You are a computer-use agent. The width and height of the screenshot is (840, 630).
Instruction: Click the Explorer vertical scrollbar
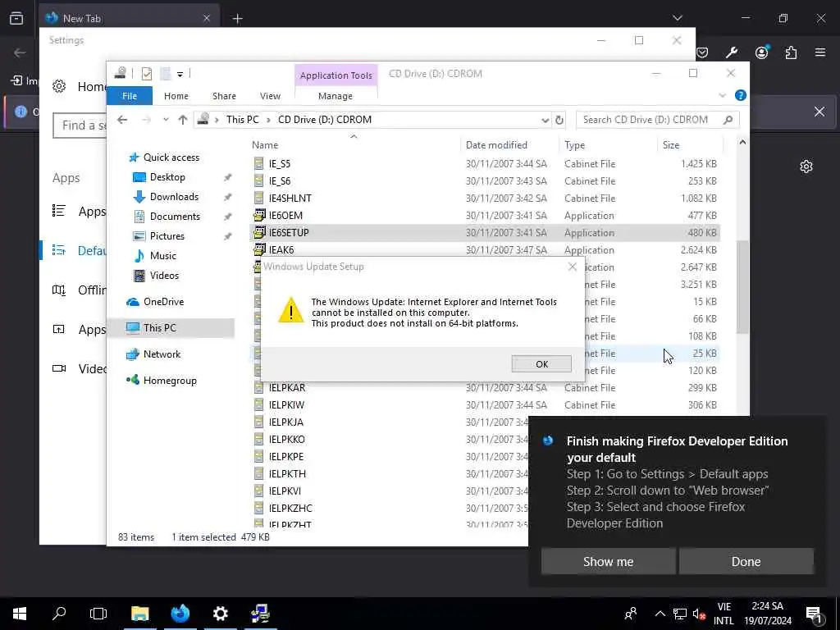point(742,286)
